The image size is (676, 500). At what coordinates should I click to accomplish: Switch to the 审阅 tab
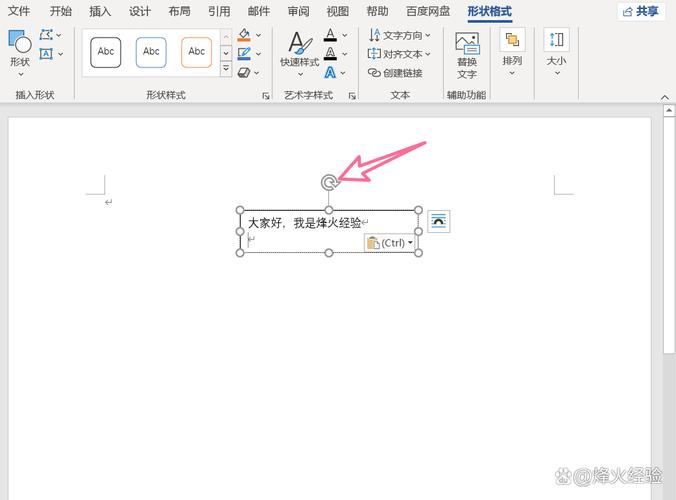click(298, 11)
